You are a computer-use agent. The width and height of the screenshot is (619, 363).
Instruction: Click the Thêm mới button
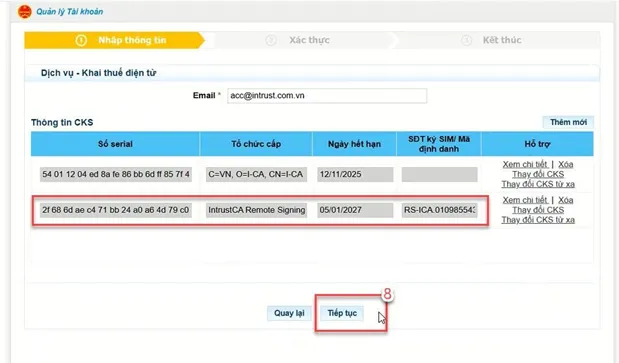point(568,122)
